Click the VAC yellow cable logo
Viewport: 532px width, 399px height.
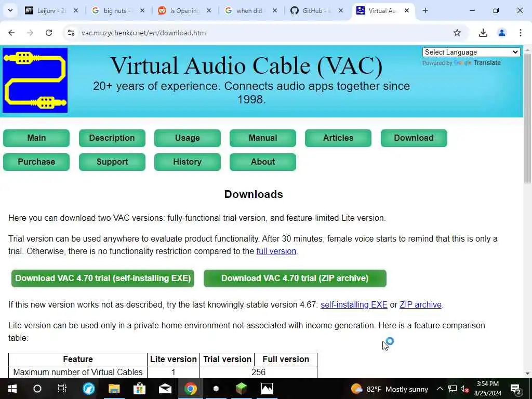pyautogui.click(x=35, y=80)
